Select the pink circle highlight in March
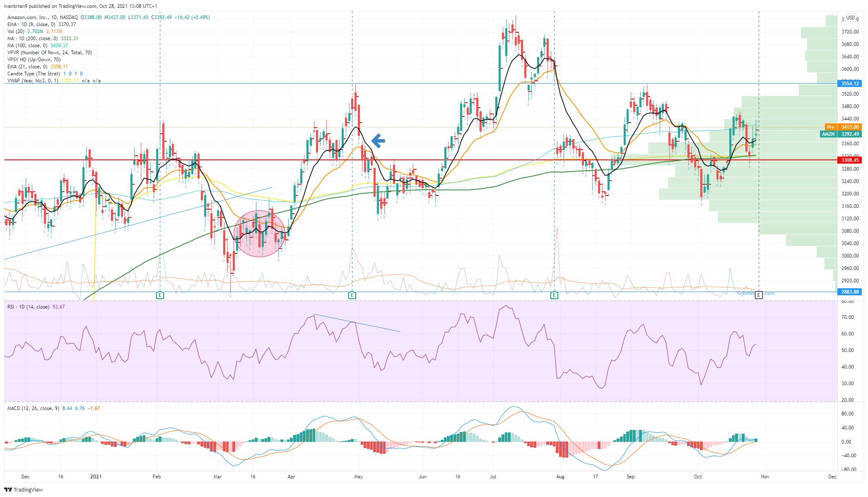This screenshot has height=497, width=868. pyautogui.click(x=260, y=234)
